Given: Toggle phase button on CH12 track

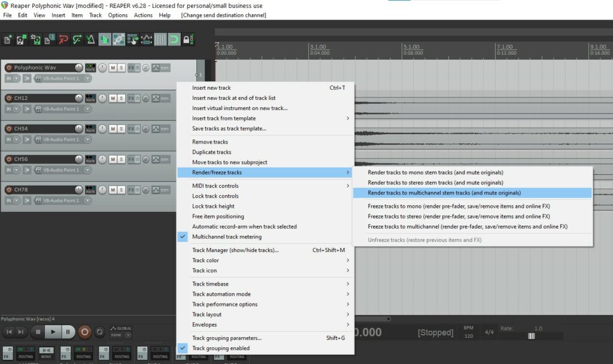Looking at the screenshot, I should [x=145, y=98].
